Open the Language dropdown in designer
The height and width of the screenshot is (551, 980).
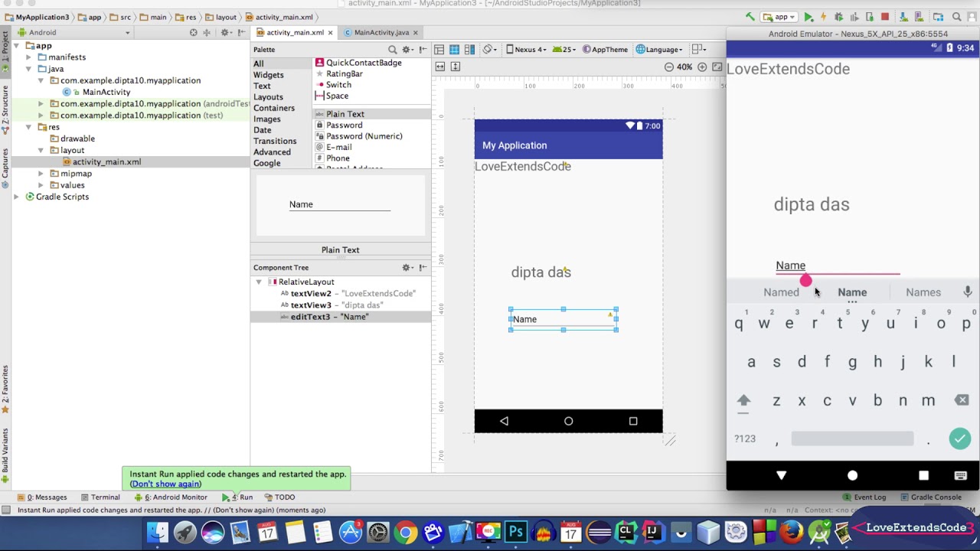point(659,49)
